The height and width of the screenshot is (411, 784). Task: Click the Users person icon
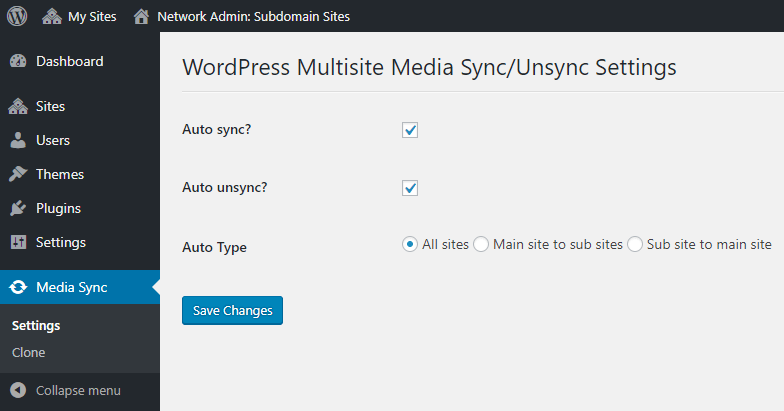[x=18, y=140]
